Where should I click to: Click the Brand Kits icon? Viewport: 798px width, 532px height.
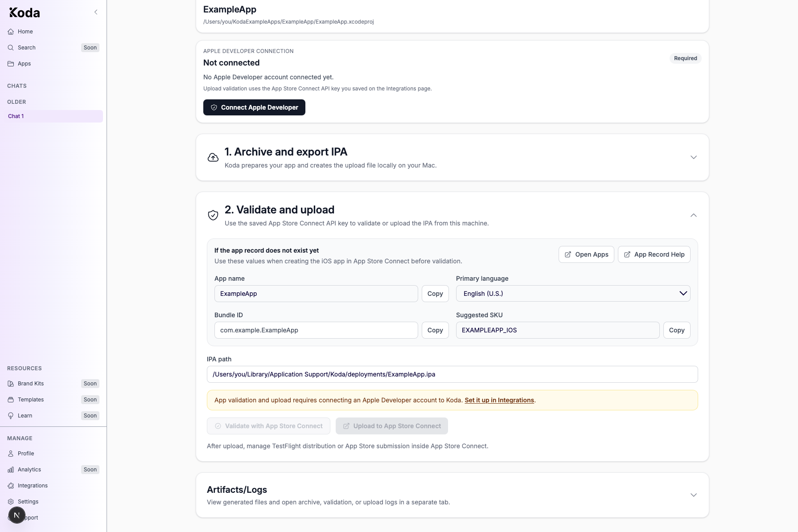[x=11, y=384]
